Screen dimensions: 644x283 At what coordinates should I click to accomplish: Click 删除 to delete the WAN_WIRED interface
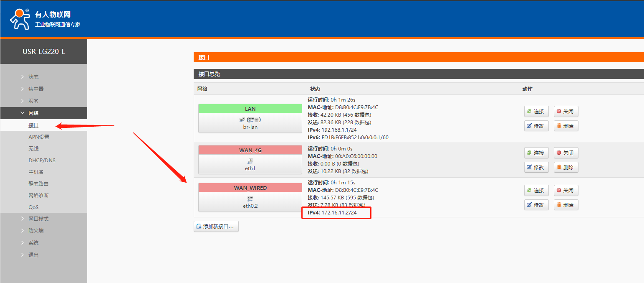(566, 205)
